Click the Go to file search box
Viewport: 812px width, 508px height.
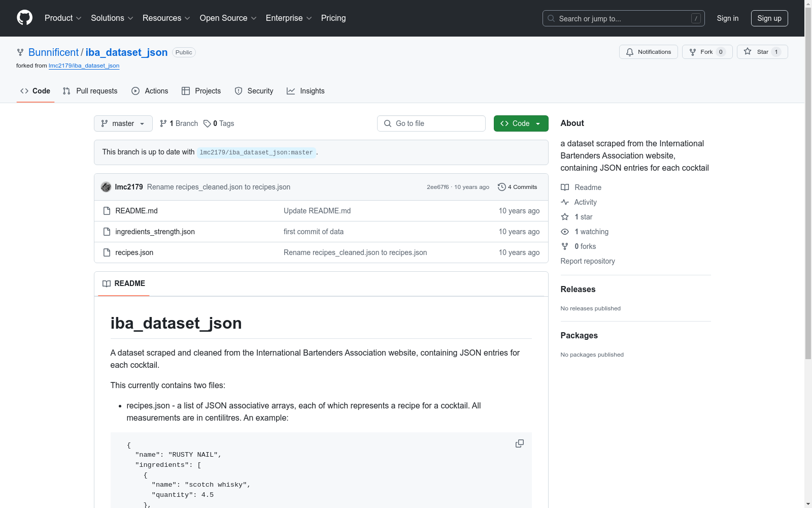pos(431,123)
